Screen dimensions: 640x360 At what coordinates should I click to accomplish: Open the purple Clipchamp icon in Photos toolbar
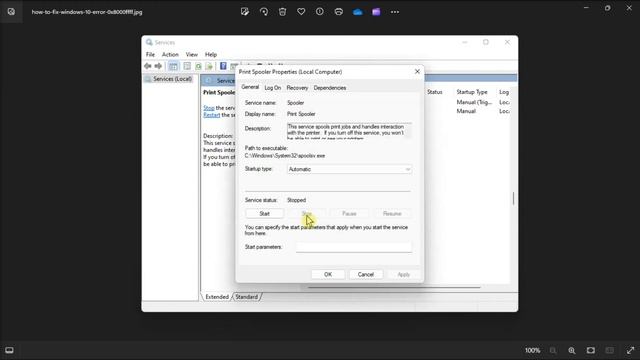pyautogui.click(x=376, y=12)
